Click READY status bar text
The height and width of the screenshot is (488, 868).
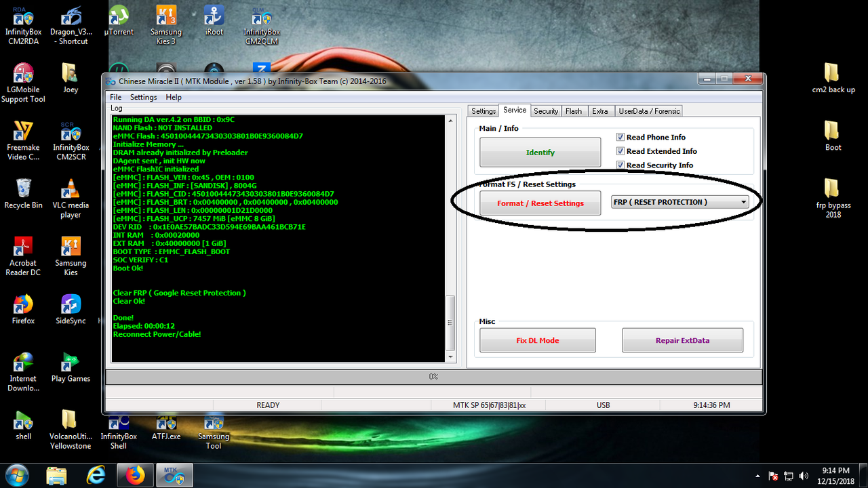point(268,405)
